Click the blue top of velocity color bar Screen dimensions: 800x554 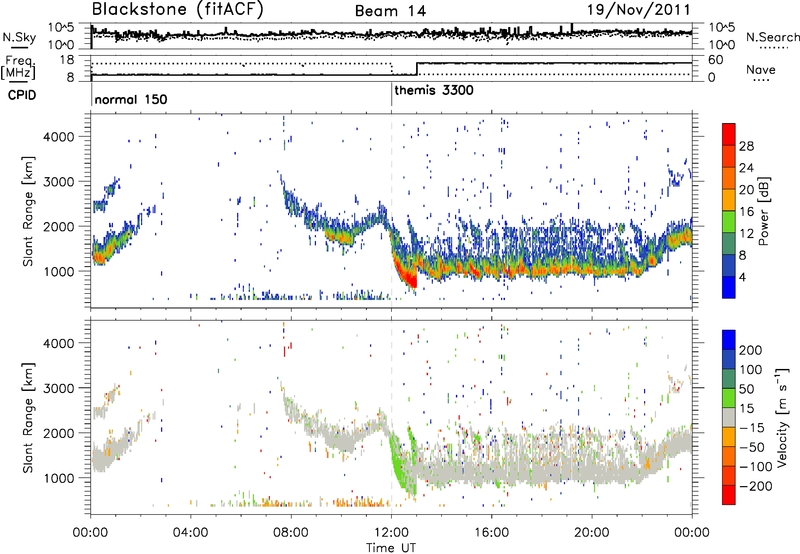pos(729,340)
